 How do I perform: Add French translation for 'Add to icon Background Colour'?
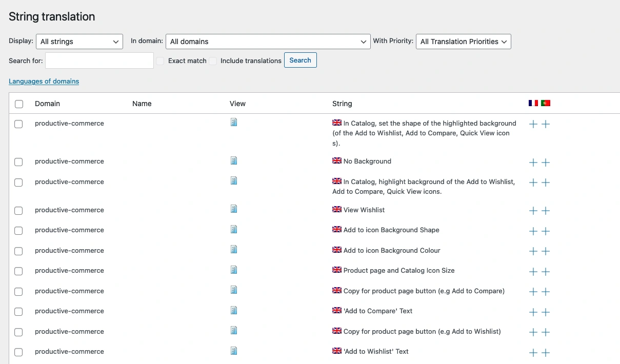pos(533,251)
